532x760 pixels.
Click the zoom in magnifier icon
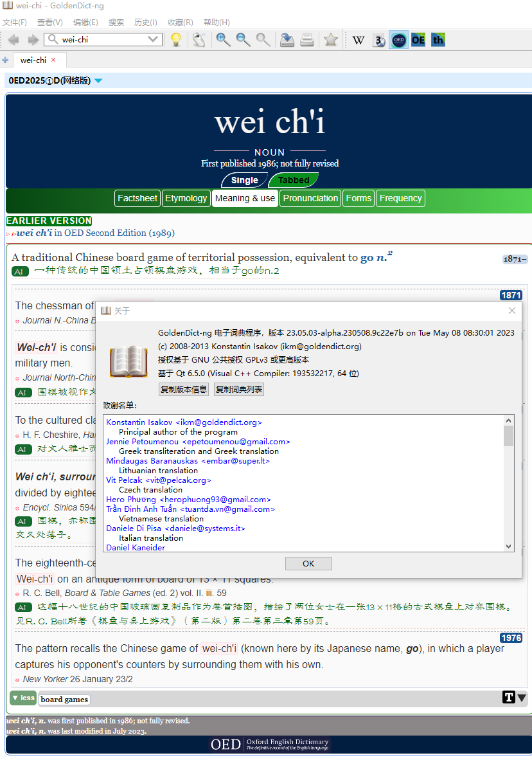tap(223, 40)
